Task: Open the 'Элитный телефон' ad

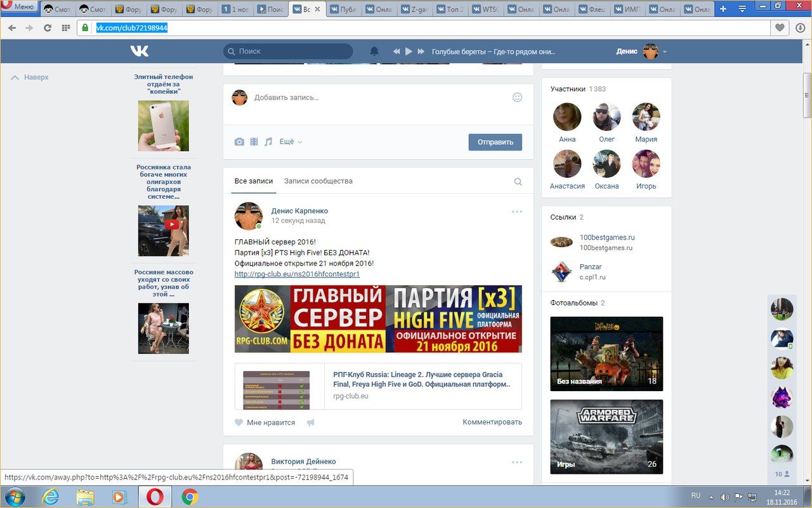Action: coord(164,126)
